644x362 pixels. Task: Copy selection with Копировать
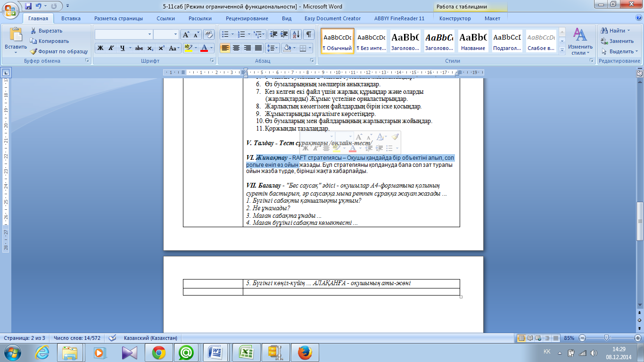[x=49, y=41]
